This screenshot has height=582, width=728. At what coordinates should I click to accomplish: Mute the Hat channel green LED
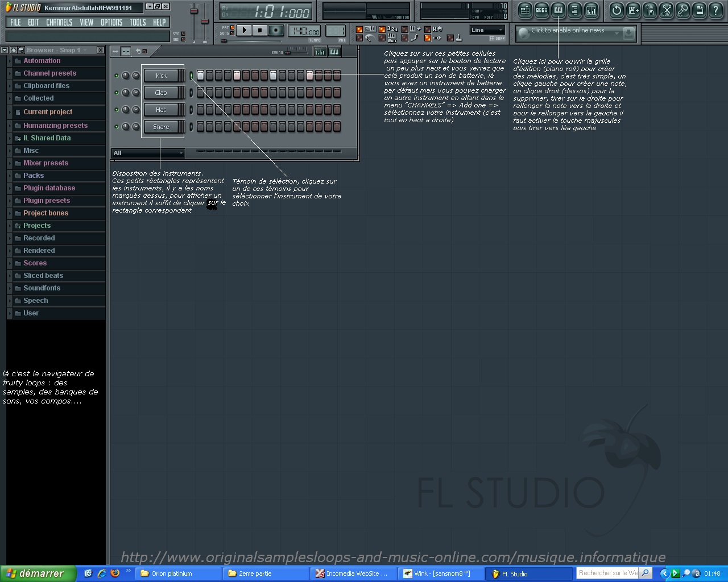coord(117,110)
